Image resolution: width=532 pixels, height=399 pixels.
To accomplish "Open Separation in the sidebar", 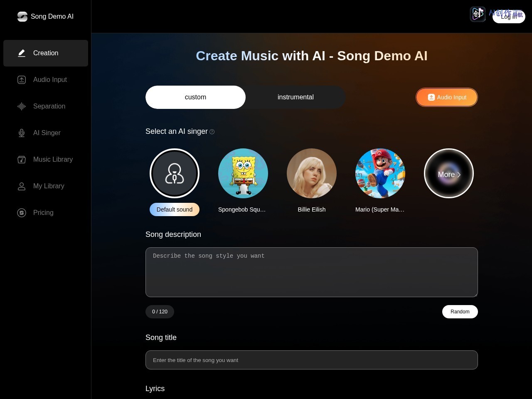I will (46, 106).
